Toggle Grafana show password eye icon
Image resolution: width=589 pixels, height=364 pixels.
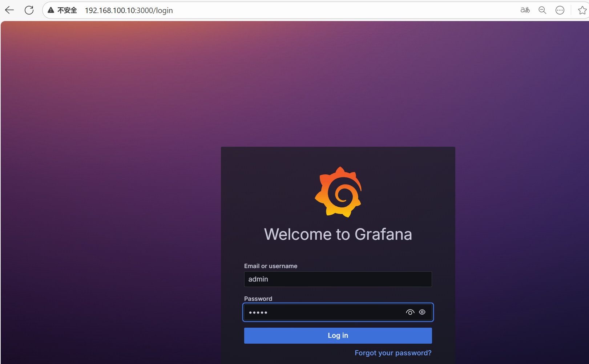coord(422,312)
